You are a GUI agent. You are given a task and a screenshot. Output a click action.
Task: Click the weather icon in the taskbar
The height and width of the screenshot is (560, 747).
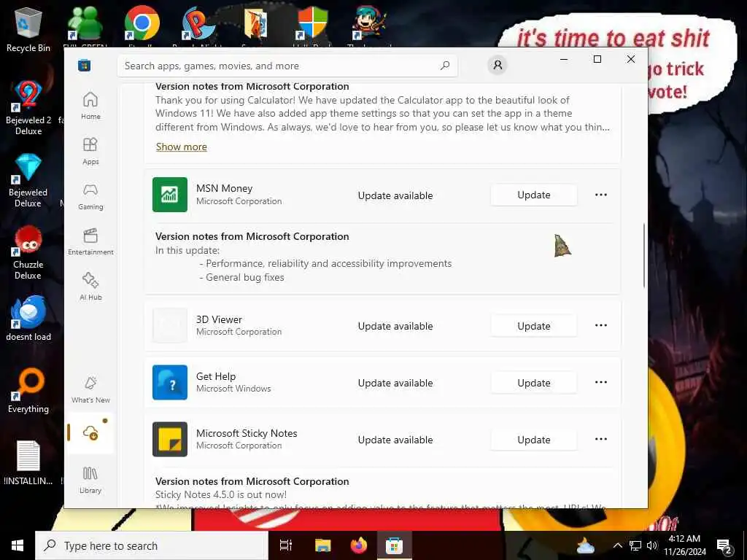point(586,545)
